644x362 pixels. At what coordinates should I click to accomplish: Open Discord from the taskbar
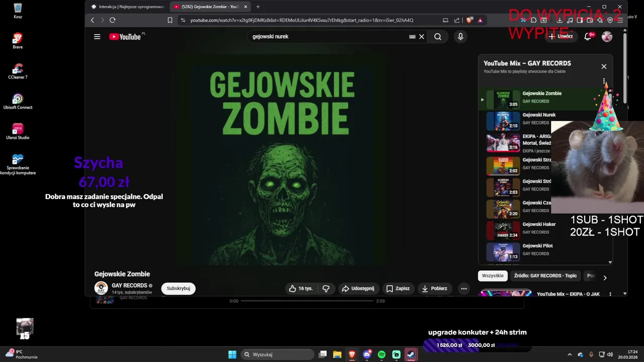(x=367, y=354)
